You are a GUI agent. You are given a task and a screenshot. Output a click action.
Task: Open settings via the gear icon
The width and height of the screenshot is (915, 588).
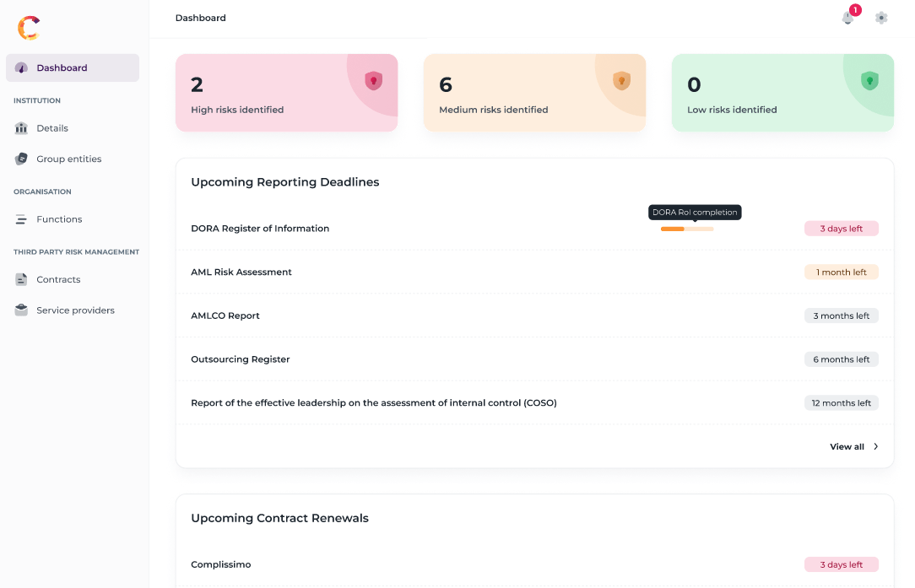coord(881,18)
